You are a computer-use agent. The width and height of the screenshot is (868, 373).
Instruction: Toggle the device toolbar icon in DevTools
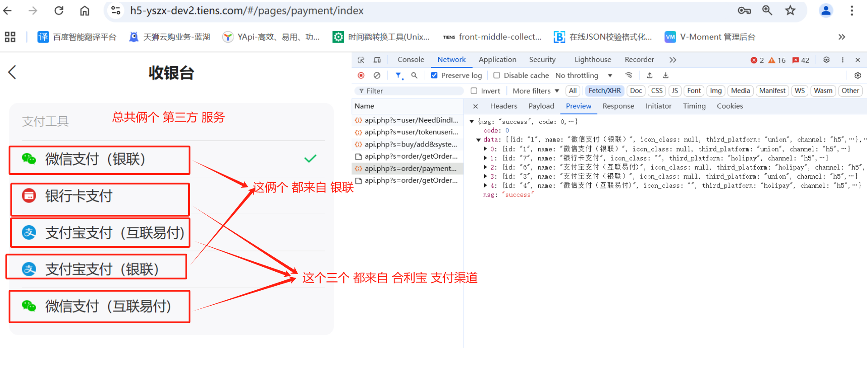click(x=377, y=60)
